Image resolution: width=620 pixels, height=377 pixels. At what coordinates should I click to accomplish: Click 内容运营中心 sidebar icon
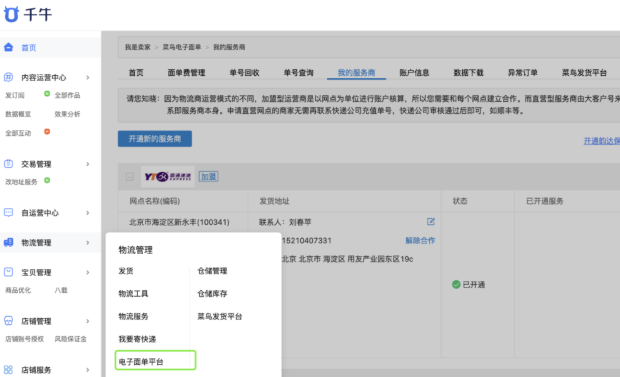coord(8,77)
